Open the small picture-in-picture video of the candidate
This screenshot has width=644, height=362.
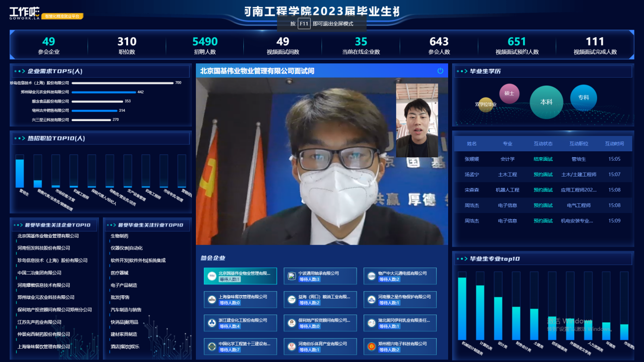coord(417,120)
